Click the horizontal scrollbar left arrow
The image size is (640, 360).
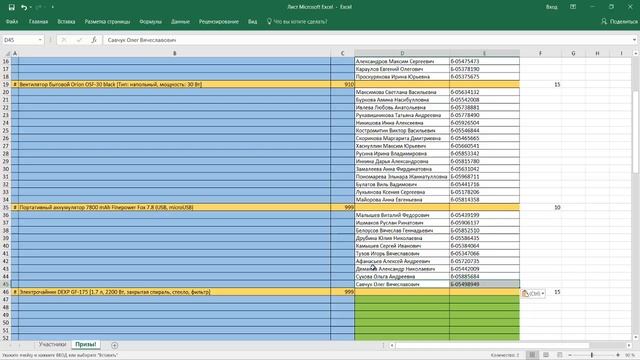[392, 345]
